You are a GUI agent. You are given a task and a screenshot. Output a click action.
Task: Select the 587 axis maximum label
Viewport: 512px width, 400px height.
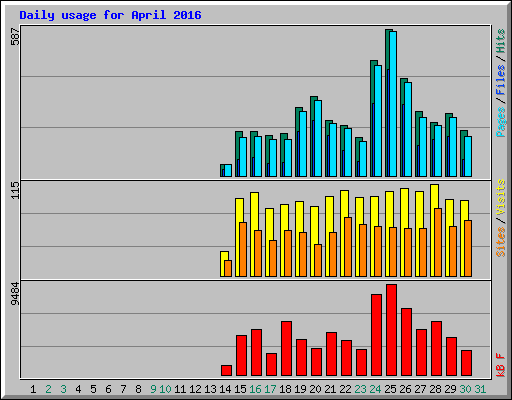pos(15,37)
